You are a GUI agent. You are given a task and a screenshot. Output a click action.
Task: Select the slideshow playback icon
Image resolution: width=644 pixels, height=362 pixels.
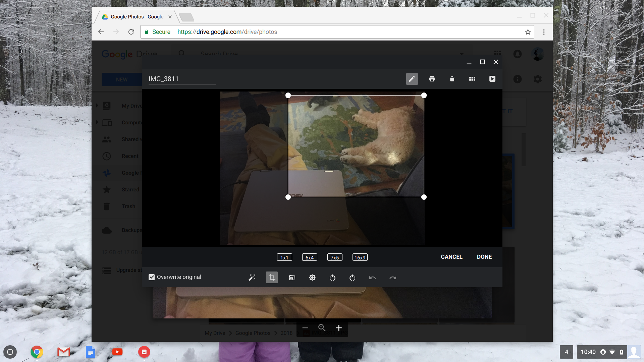[492, 79]
